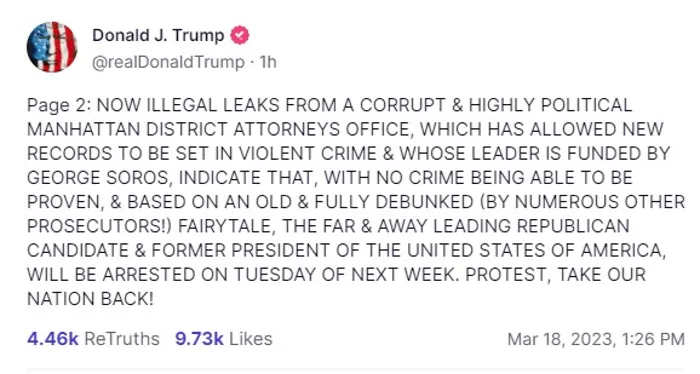Click 'NATION BACK!' at post end
Viewport: 700px width, 374px height.
(90, 299)
